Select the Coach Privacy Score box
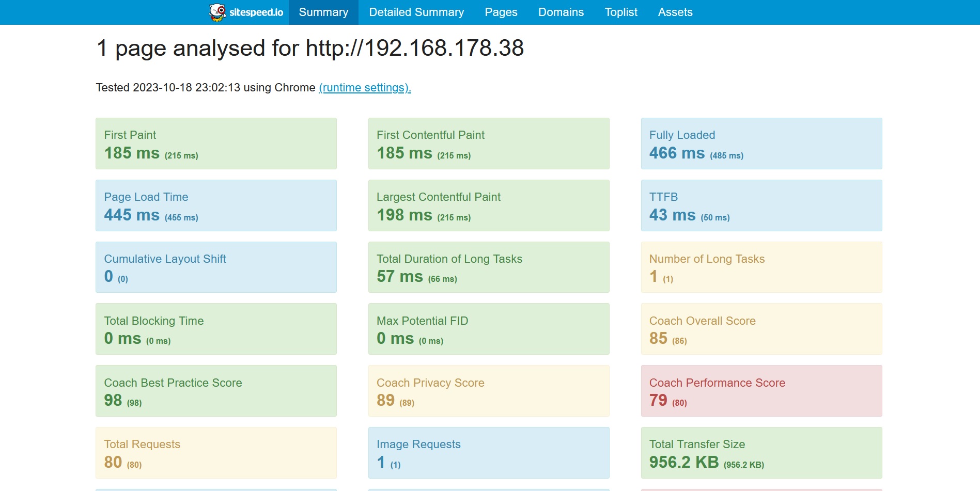The width and height of the screenshot is (980, 491). pos(489,391)
